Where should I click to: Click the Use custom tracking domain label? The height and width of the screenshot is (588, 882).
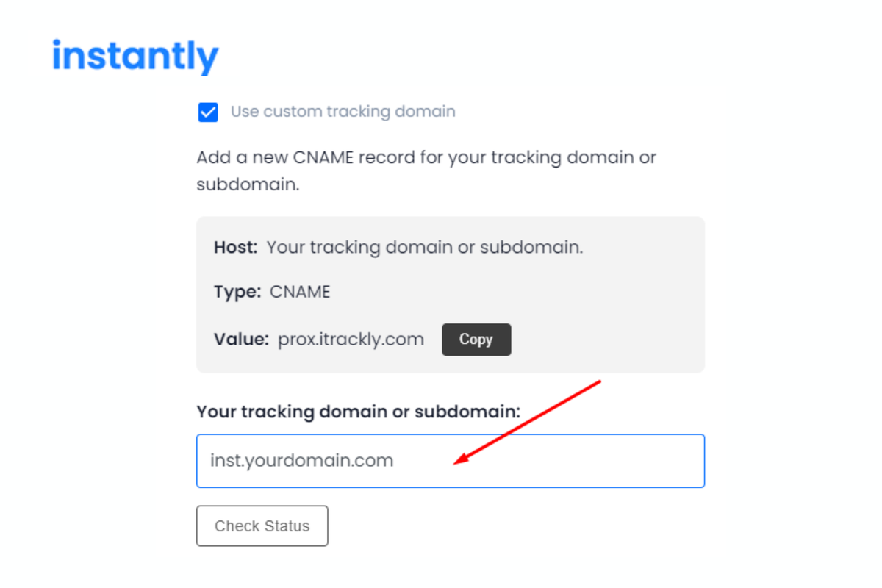coord(343,112)
